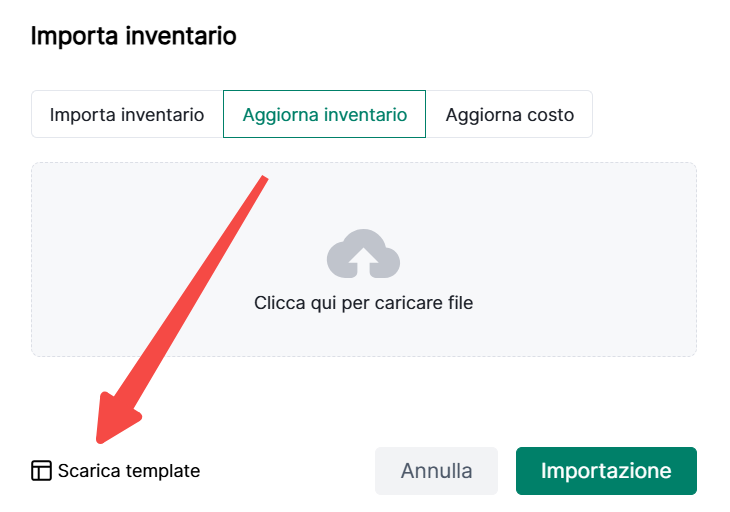Image resolution: width=730 pixels, height=512 pixels.
Task: Click the Scarica template text link
Action: click(x=129, y=471)
